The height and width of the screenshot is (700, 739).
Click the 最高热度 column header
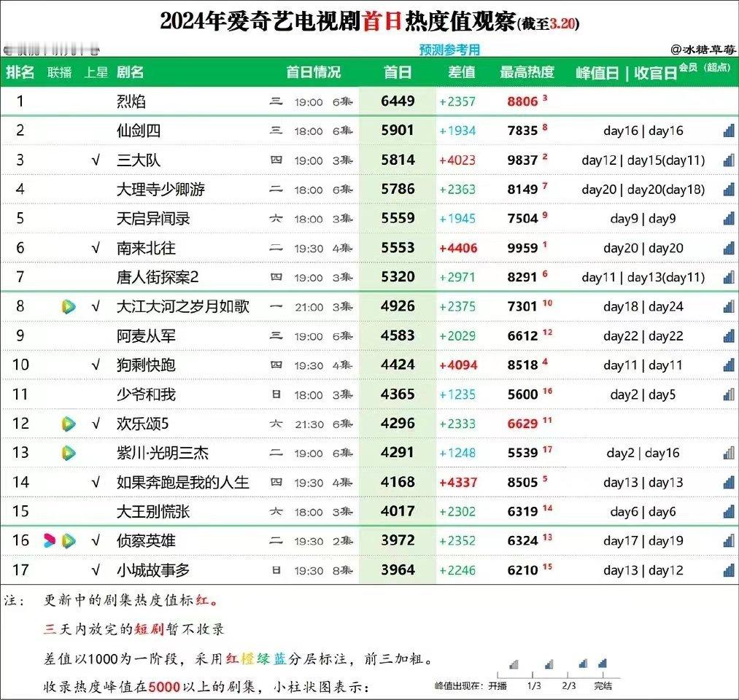(x=527, y=72)
